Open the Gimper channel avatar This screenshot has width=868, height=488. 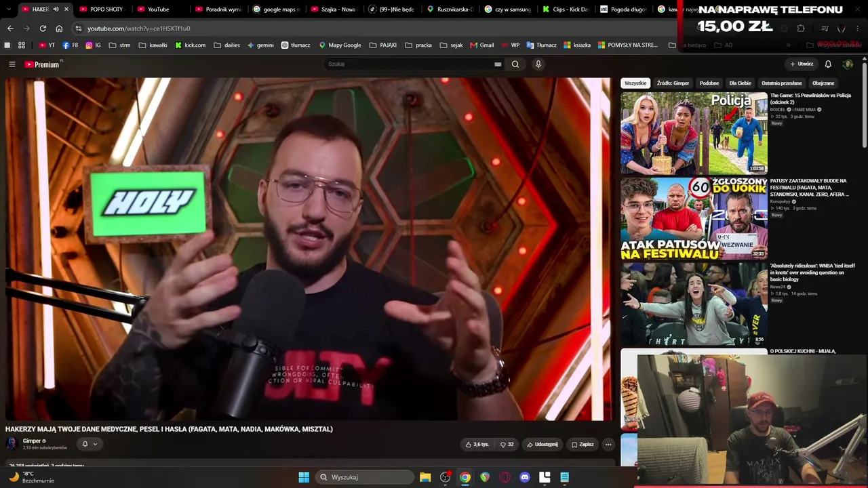pyautogui.click(x=12, y=444)
